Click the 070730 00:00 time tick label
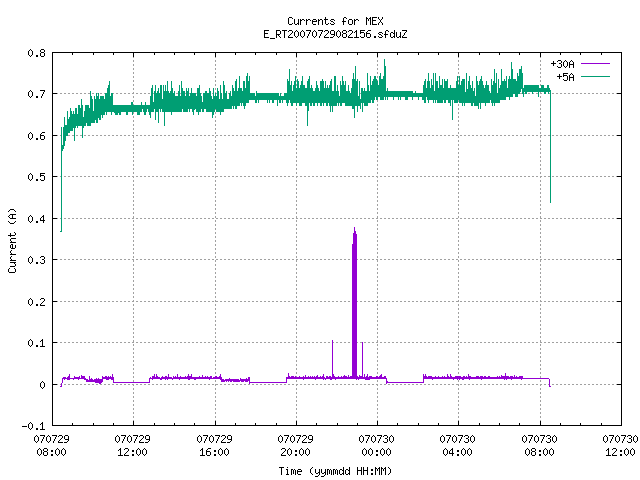The image size is (640, 480). coord(376,446)
